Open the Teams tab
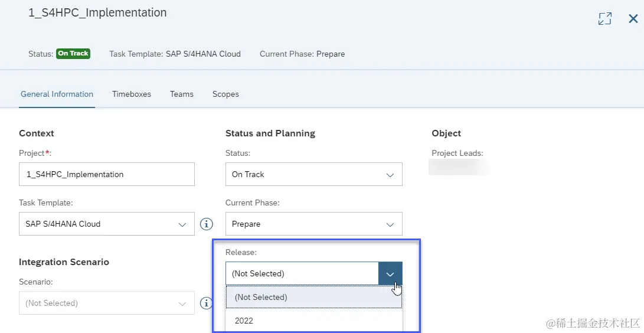 [182, 94]
